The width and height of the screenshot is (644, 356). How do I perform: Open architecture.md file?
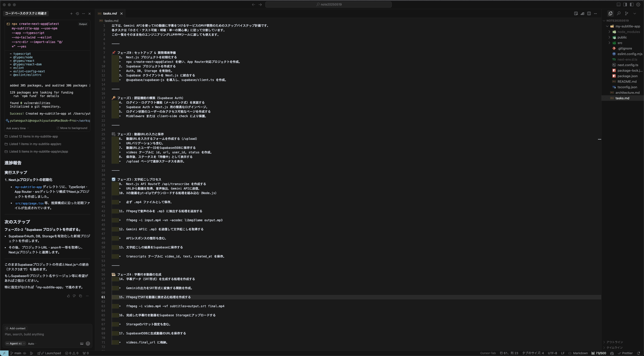(x=623, y=93)
